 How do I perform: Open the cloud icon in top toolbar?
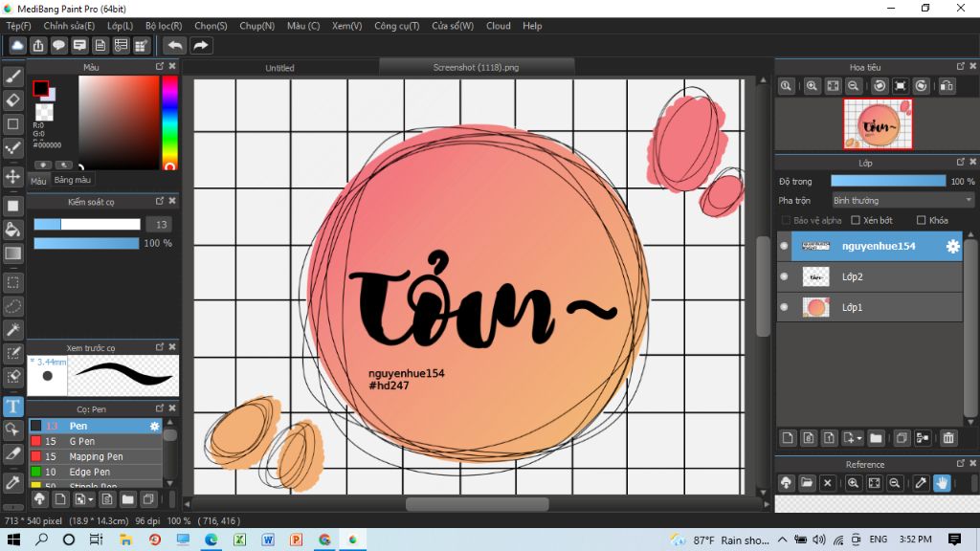click(x=17, y=46)
